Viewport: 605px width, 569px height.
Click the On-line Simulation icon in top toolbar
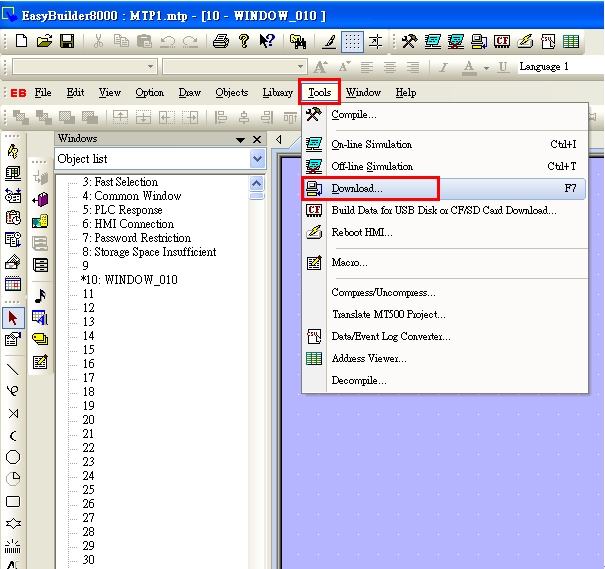tap(433, 41)
